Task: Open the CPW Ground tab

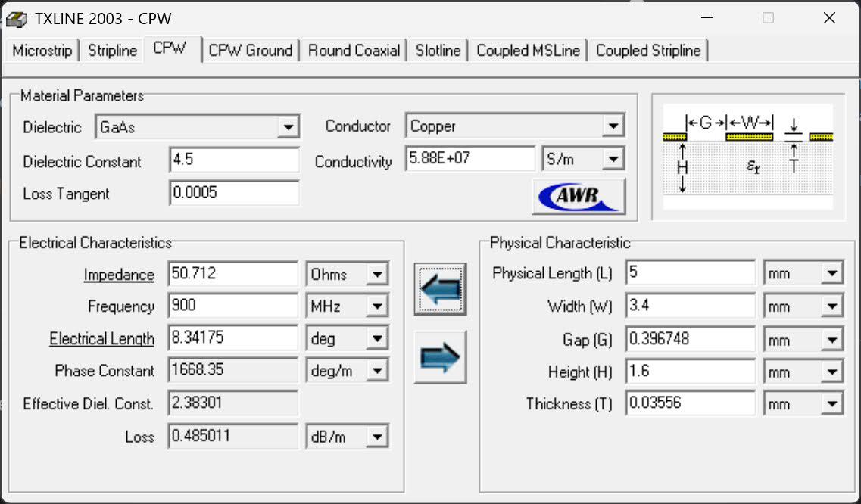Action: (x=251, y=51)
